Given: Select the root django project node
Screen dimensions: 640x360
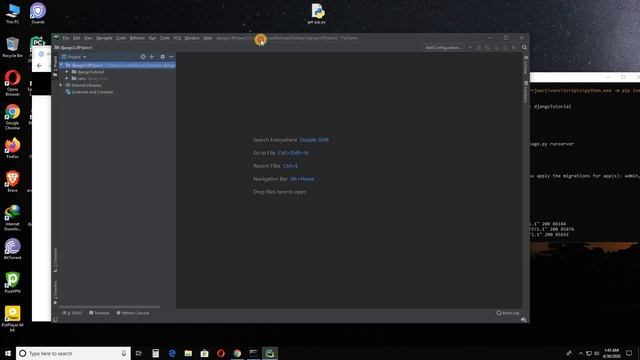Looking at the screenshot, I should point(118,65).
